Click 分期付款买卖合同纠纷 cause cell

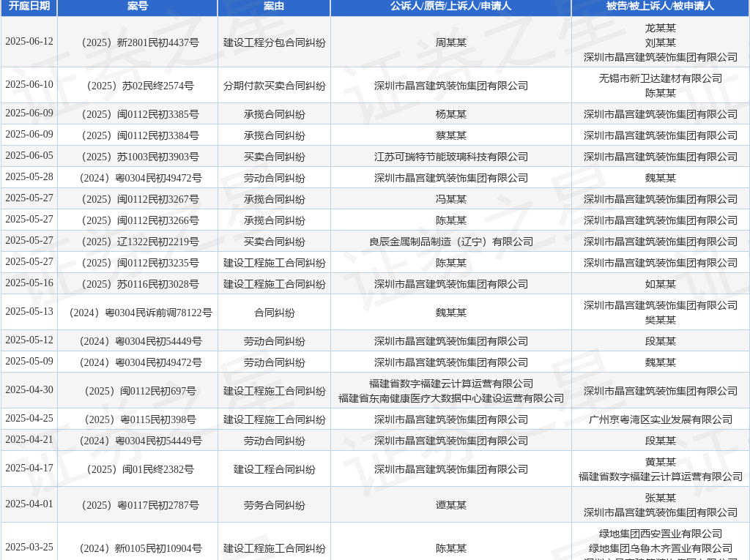pos(274,86)
